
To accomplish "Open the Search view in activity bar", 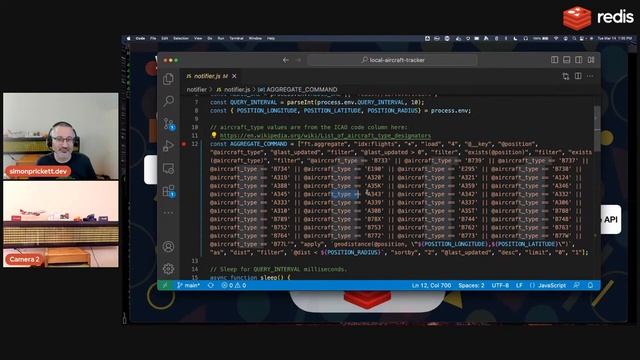I will tap(168, 101).
